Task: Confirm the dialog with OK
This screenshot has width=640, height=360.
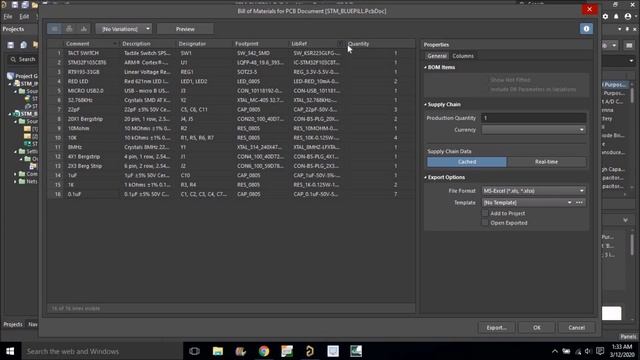Action: (x=537, y=327)
